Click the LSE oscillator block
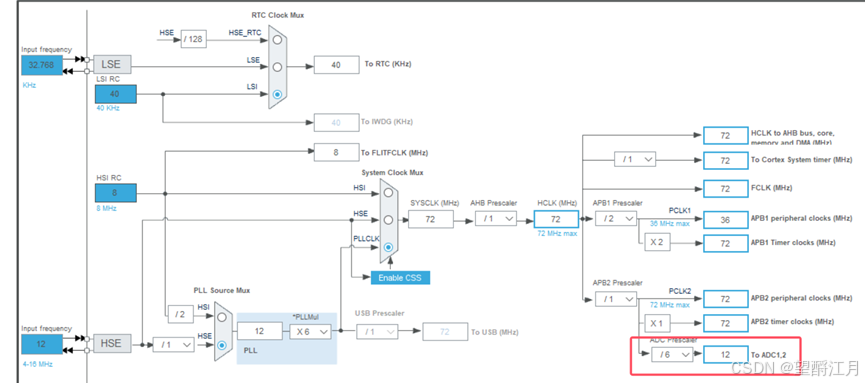 [112, 64]
